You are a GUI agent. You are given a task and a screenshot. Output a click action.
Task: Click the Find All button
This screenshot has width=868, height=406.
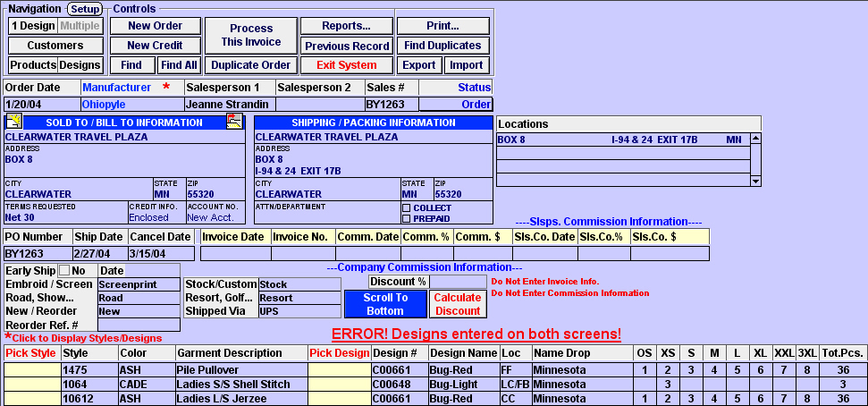179,64
